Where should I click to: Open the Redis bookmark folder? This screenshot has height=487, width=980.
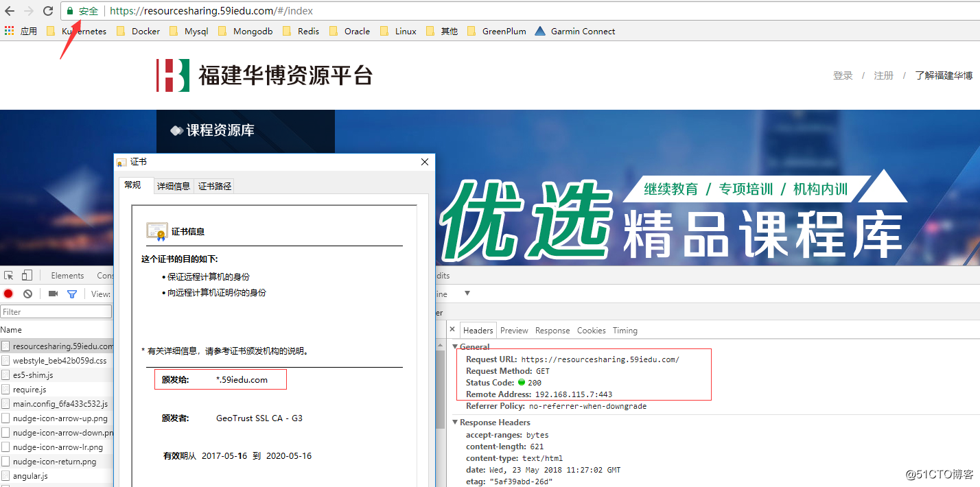301,31
